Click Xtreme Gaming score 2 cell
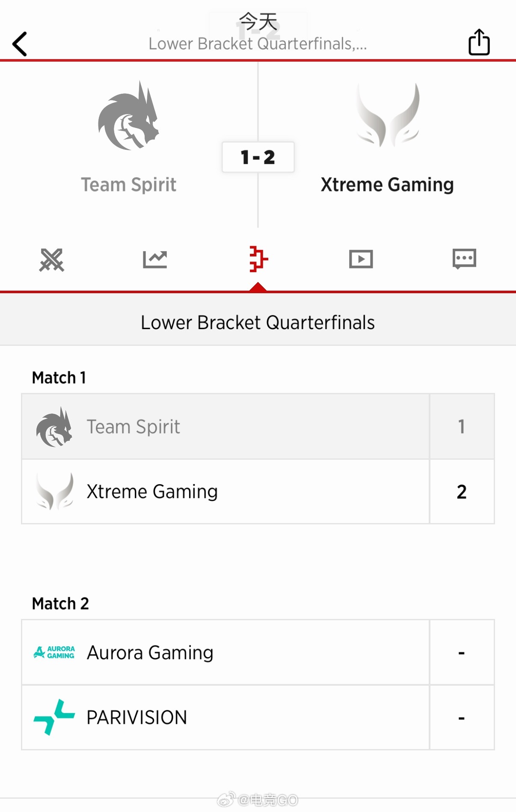Screen dimensions: 516x812 [462, 492]
